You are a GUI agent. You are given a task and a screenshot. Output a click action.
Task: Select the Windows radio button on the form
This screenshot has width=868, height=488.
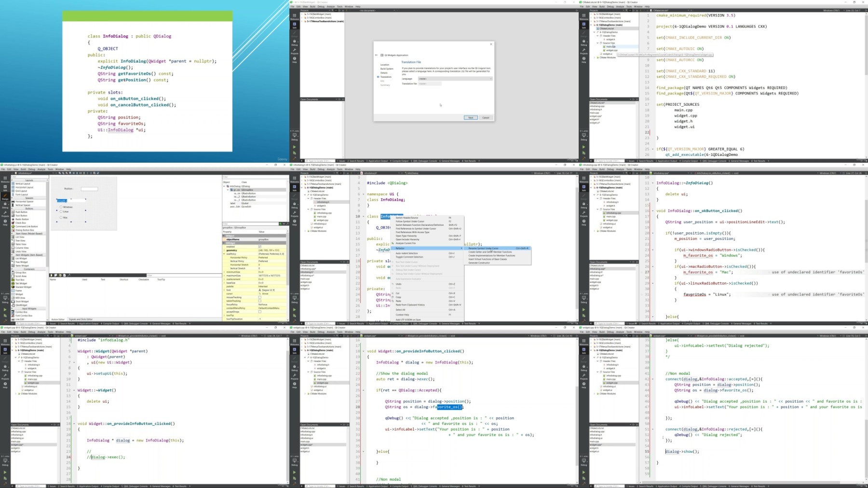pyautogui.click(x=61, y=207)
